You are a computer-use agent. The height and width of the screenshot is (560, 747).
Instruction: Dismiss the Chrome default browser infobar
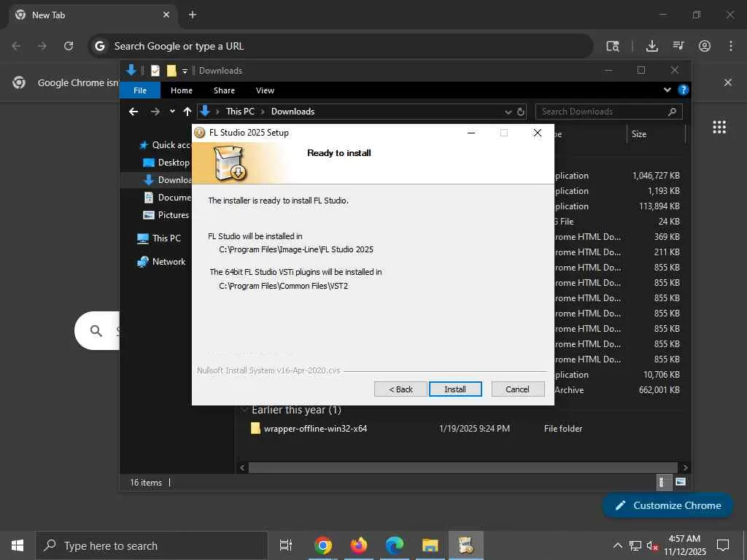[728, 82]
